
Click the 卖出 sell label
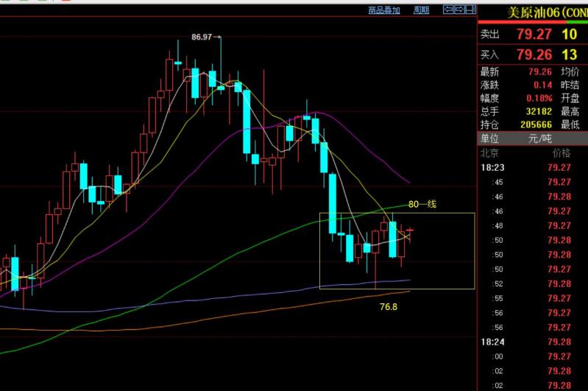click(x=489, y=35)
